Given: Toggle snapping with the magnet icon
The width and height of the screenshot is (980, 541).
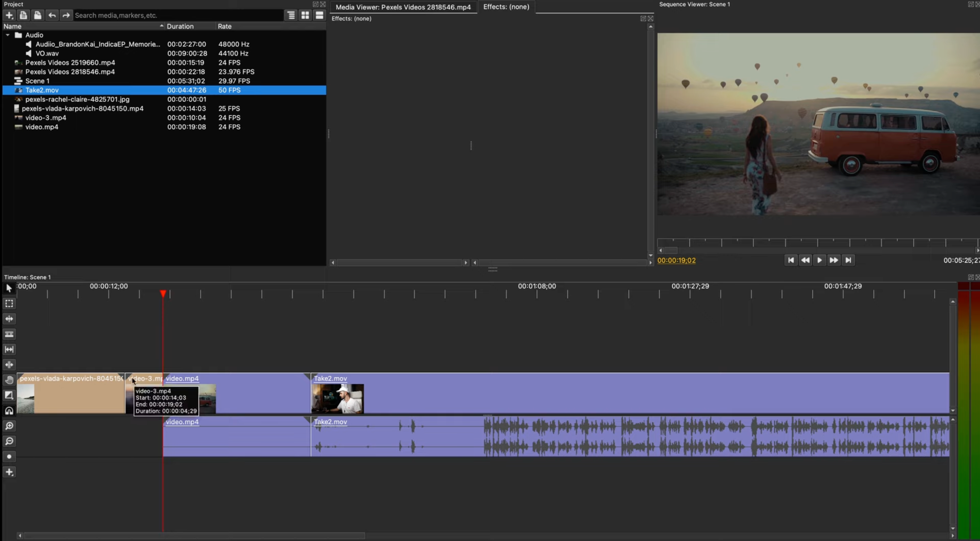Looking at the screenshot, I should click(9, 410).
